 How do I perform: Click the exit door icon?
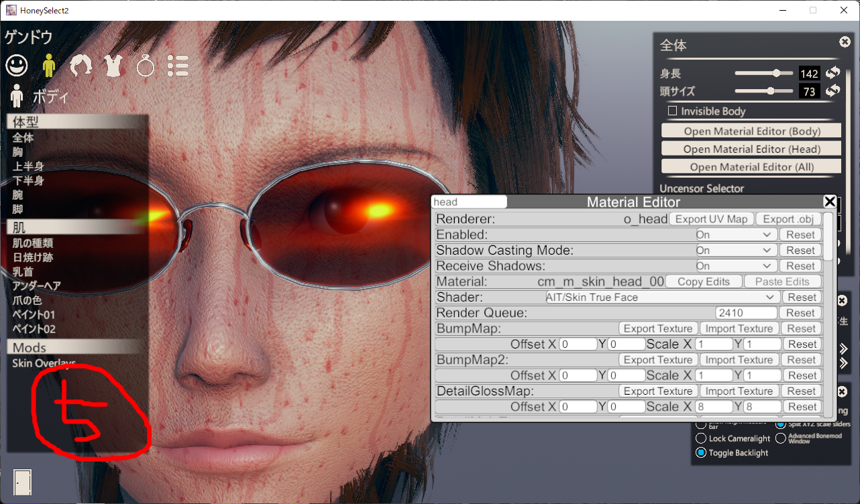23,482
